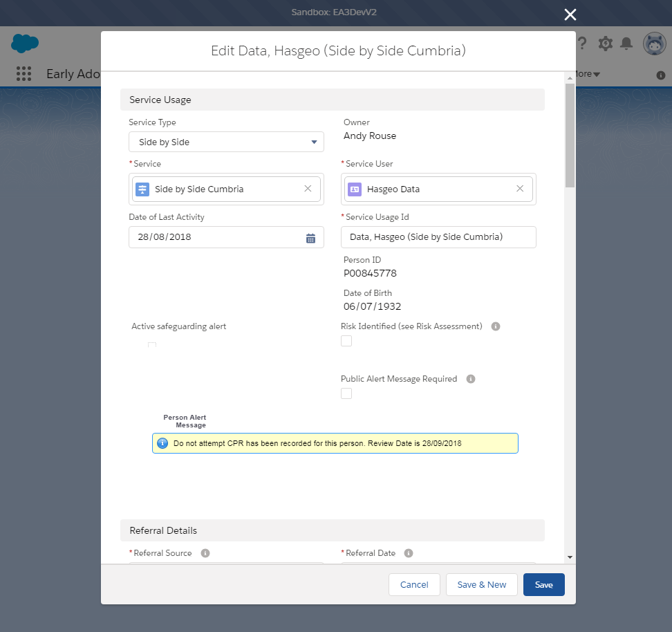Remove the Side by Side Cumbria service pill
This screenshot has width=672, height=632.
(308, 188)
